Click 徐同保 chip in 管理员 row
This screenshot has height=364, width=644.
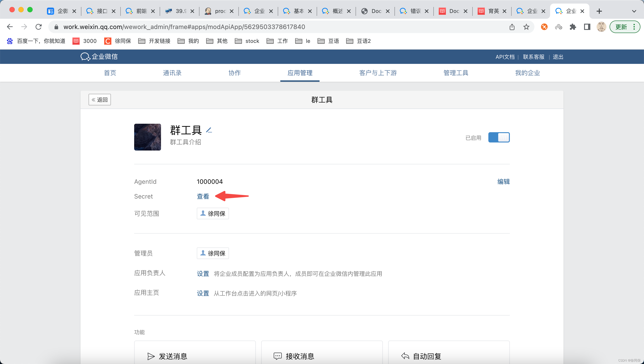coord(213,253)
